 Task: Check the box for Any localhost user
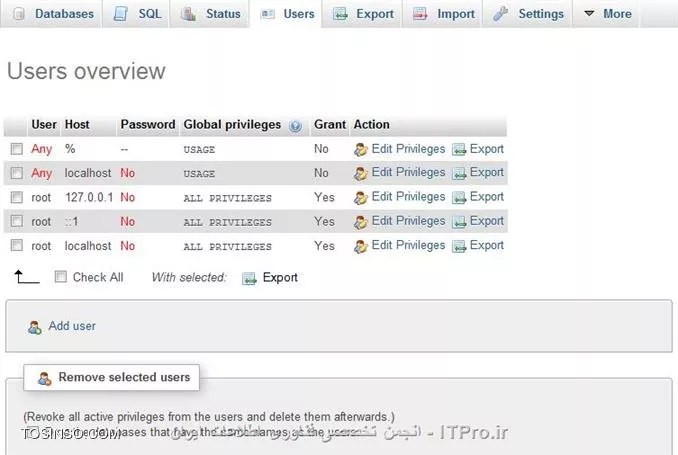pyautogui.click(x=16, y=173)
